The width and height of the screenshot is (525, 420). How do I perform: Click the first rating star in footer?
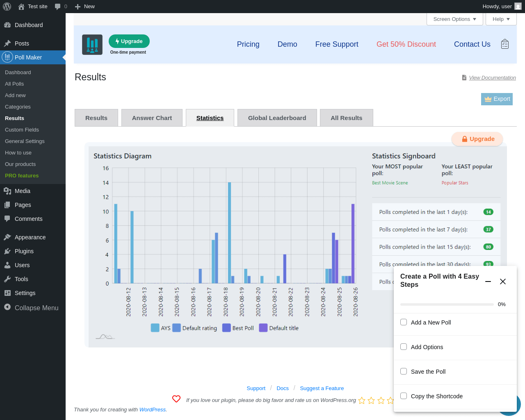(362, 400)
